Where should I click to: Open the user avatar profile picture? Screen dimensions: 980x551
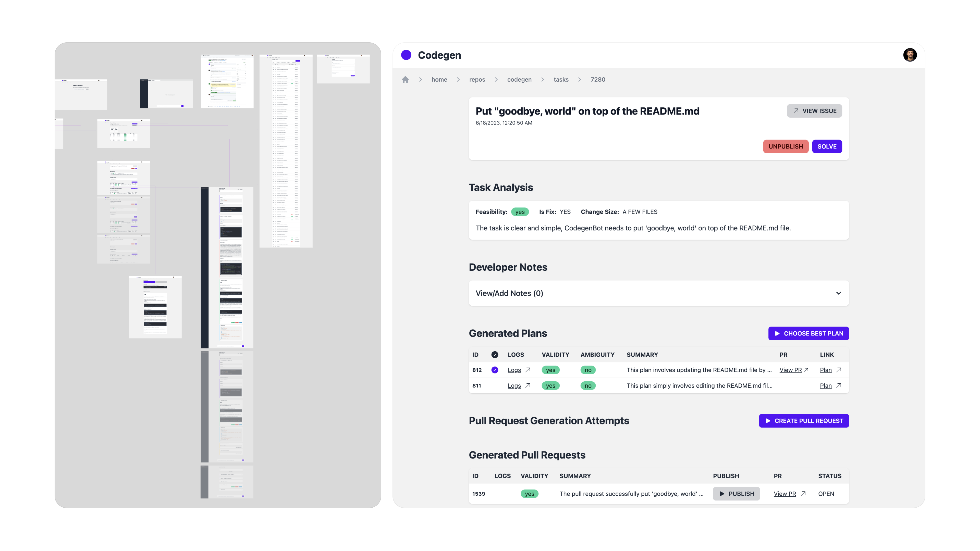[910, 55]
